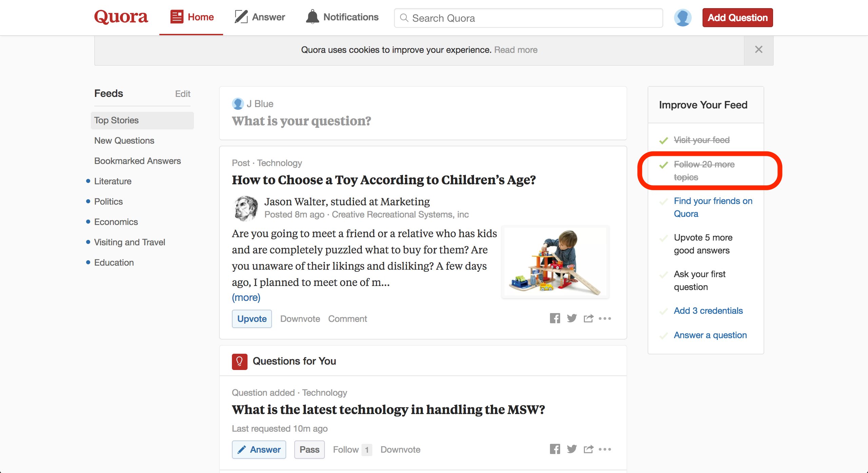Expand the toy post with (more)
This screenshot has width=868, height=473.
point(246,297)
